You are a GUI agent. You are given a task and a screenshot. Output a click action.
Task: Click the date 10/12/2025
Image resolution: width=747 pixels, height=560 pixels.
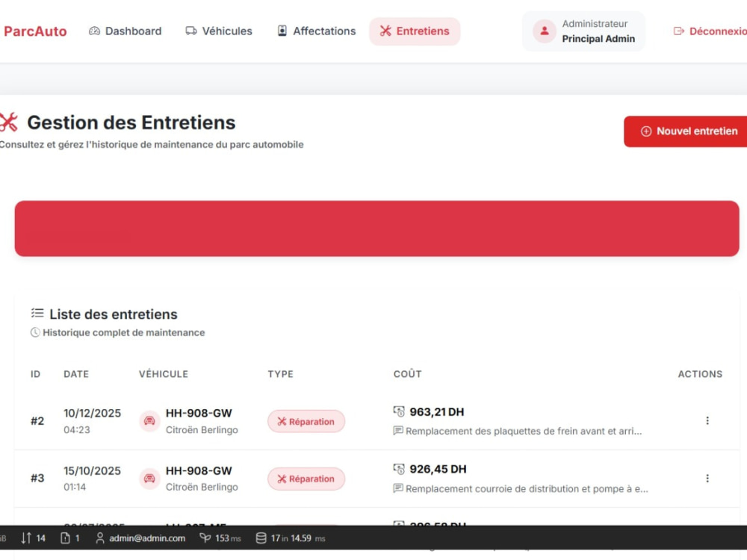click(93, 413)
